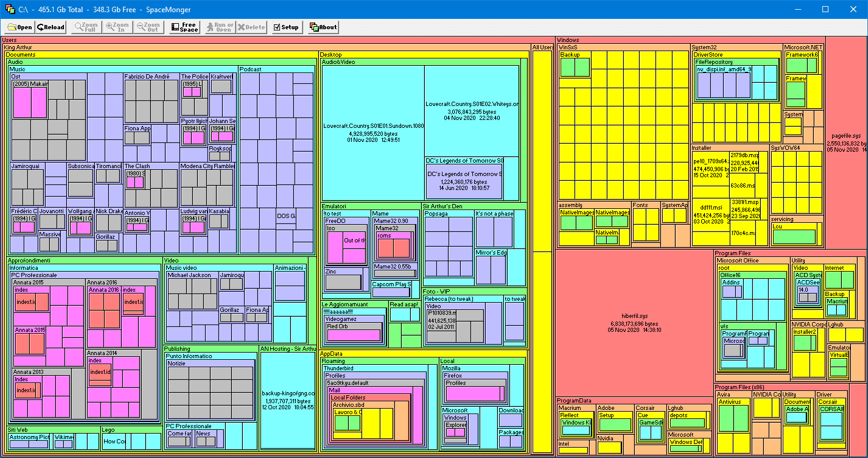Click the Zoom In toolbar button
868x458 pixels.
tap(117, 27)
